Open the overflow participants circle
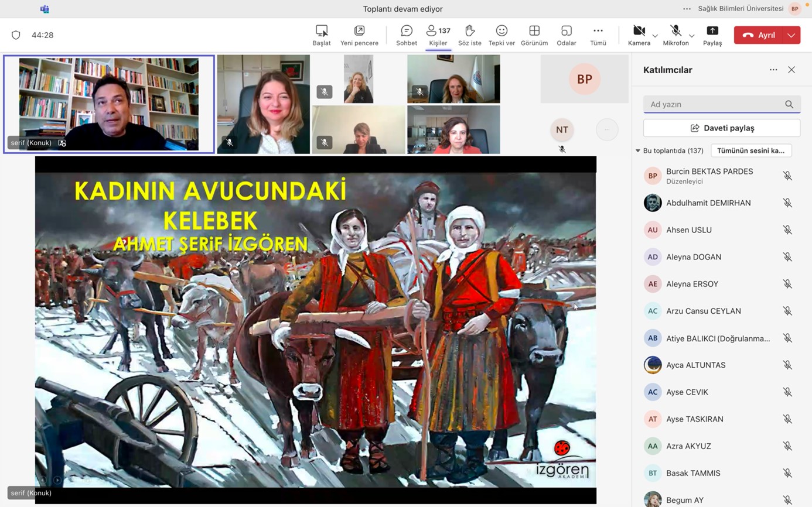The width and height of the screenshot is (812, 507). (607, 129)
